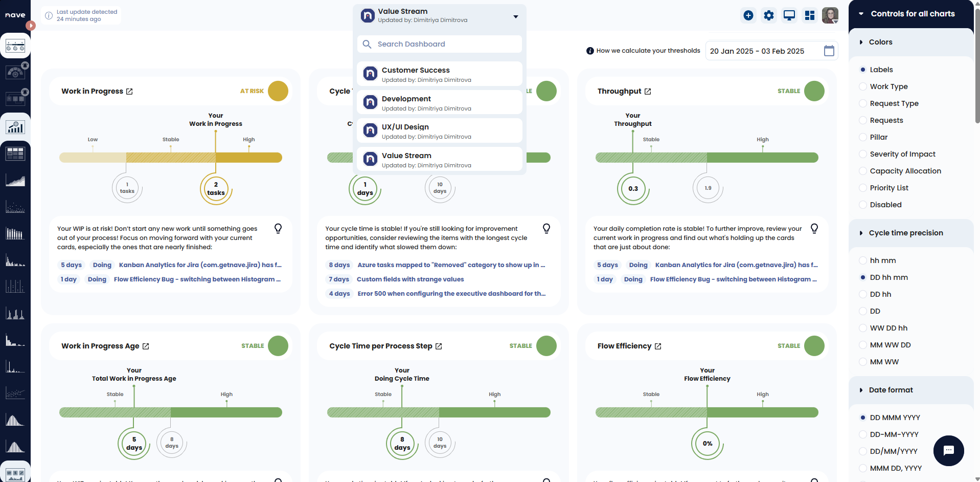The width and height of the screenshot is (980, 482).
Task: Click lightbulb icon in Throughput card
Action: pyautogui.click(x=814, y=228)
